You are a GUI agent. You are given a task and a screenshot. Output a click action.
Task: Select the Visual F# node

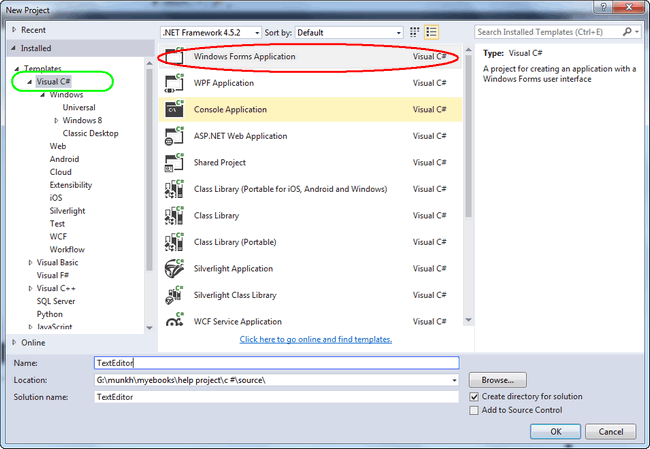point(53,275)
